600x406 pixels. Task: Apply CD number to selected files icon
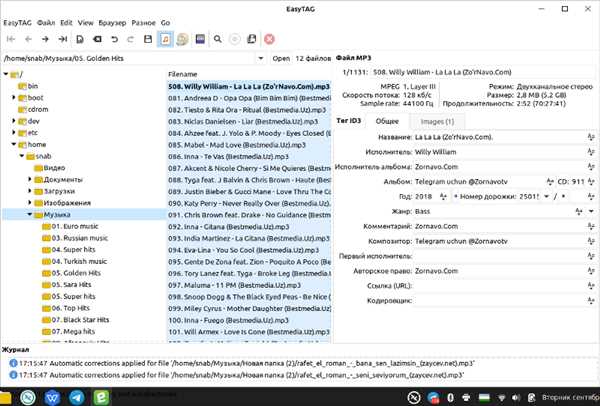click(591, 182)
